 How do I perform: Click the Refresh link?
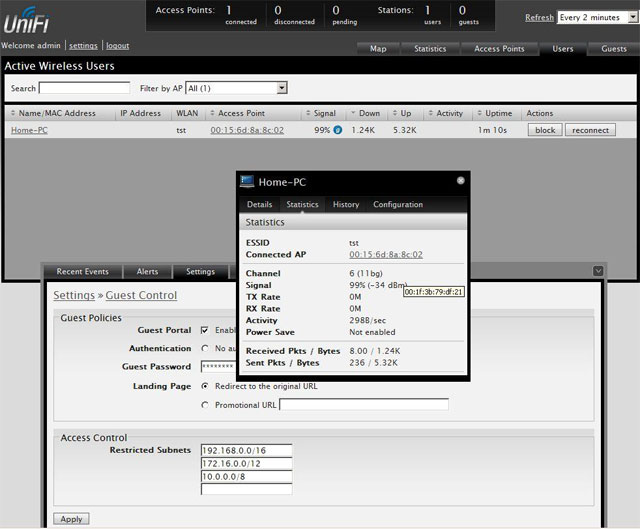coord(539,17)
